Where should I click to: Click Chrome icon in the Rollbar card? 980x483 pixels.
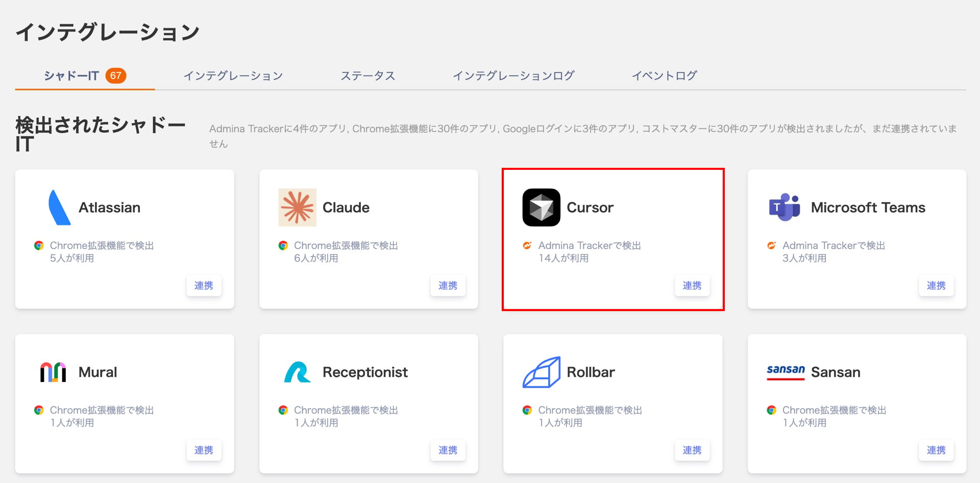point(527,410)
